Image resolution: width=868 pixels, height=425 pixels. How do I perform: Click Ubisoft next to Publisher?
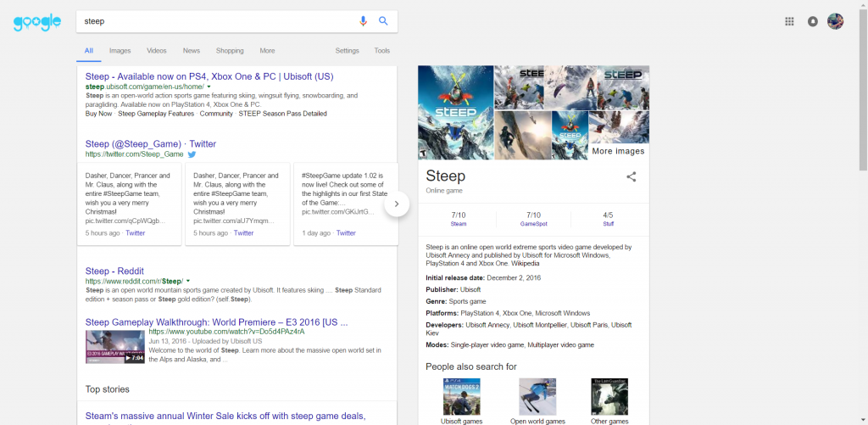point(470,290)
